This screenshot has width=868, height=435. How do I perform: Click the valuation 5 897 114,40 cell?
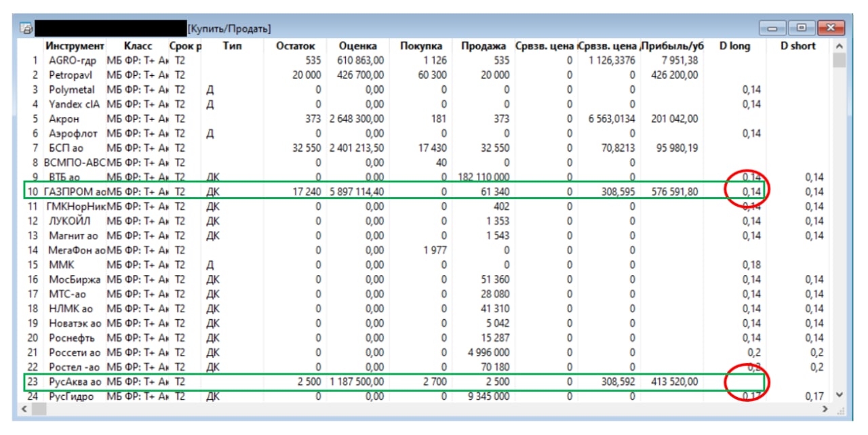tap(357, 192)
